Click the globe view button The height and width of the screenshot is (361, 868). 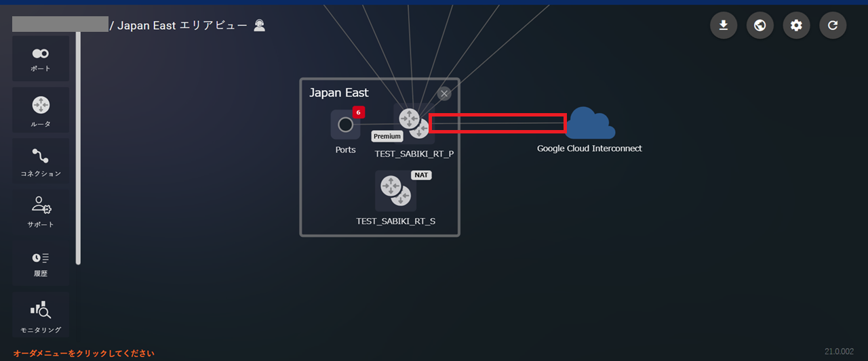pos(760,26)
